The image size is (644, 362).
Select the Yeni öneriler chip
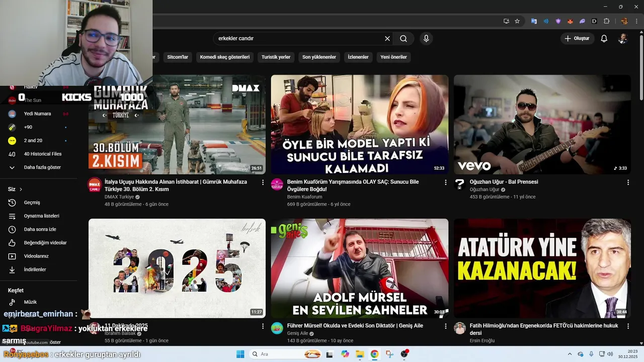point(393,57)
